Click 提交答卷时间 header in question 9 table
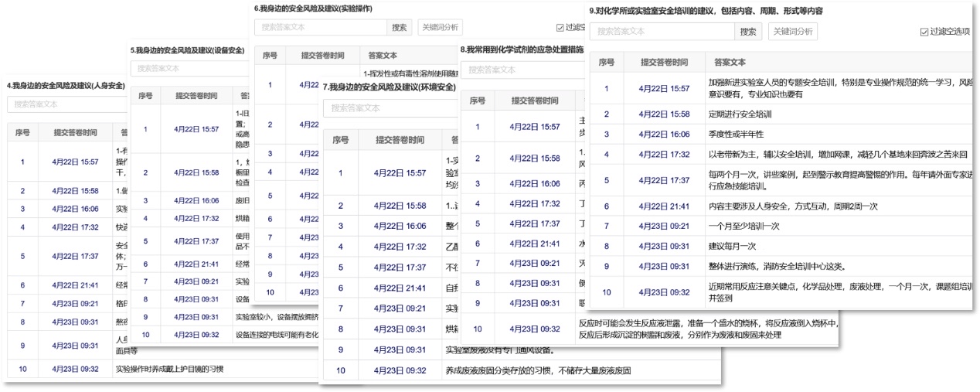Screen dimensions: 980x392 [665, 62]
